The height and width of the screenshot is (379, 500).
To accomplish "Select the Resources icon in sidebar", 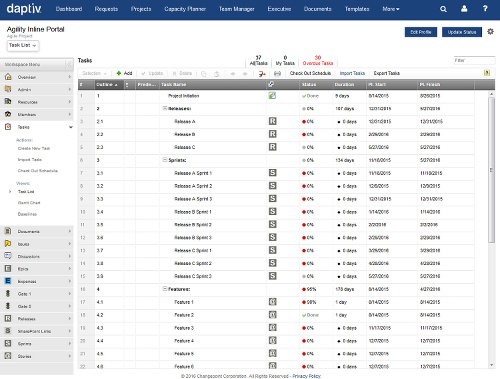I will [8, 101].
